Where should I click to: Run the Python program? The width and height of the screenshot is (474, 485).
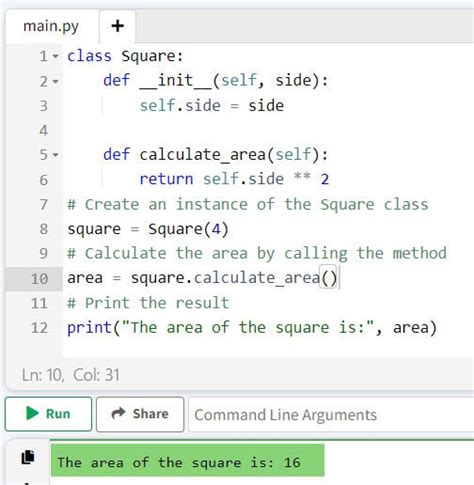point(48,414)
